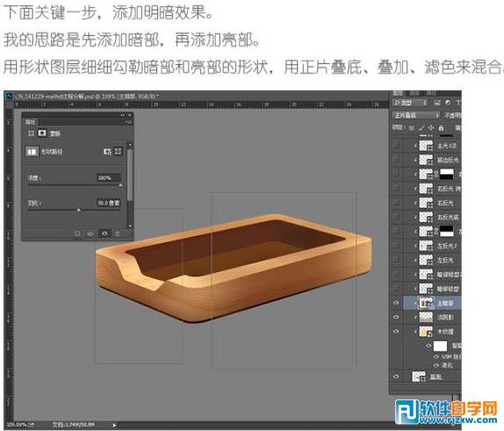
Task: Open the layer filter type dropdown
Action: [410, 103]
